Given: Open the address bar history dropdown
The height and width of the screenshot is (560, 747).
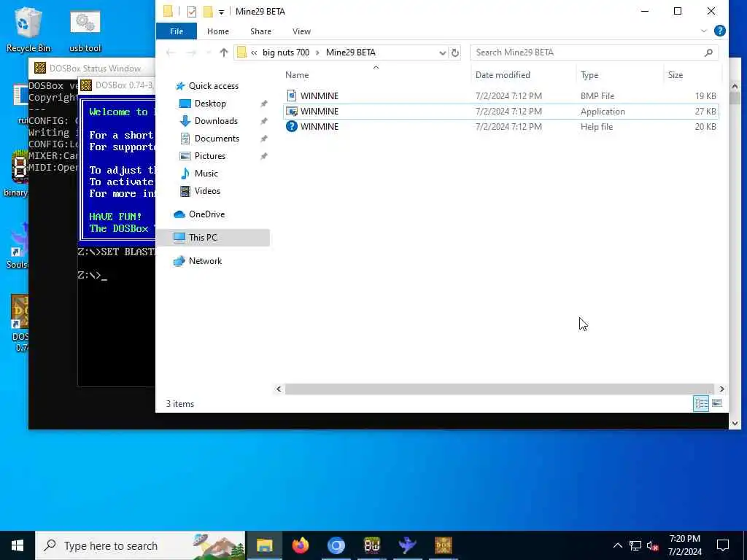Looking at the screenshot, I should click(x=442, y=52).
